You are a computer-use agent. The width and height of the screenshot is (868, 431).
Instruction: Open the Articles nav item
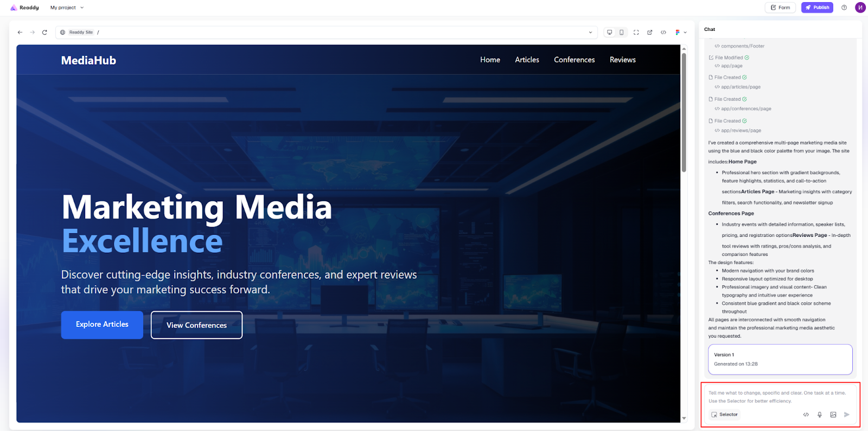(527, 60)
